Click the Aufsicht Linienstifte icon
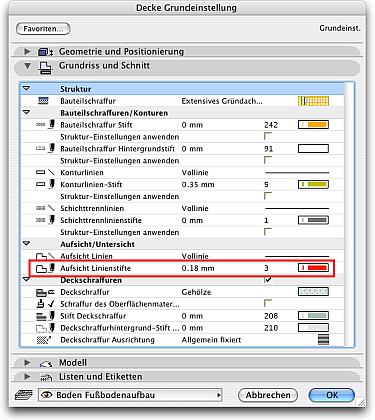Image resolution: width=375 pixels, height=420 pixels. click(x=45, y=268)
